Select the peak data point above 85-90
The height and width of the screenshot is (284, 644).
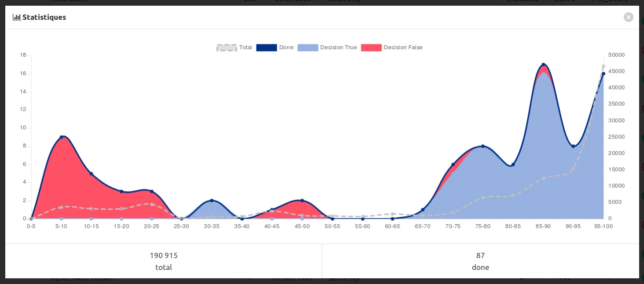[543, 64]
